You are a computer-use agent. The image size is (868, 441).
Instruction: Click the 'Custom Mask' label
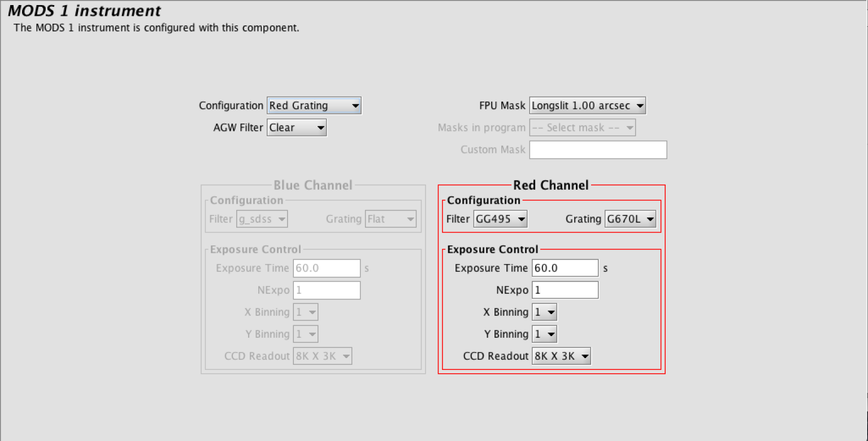pos(493,150)
